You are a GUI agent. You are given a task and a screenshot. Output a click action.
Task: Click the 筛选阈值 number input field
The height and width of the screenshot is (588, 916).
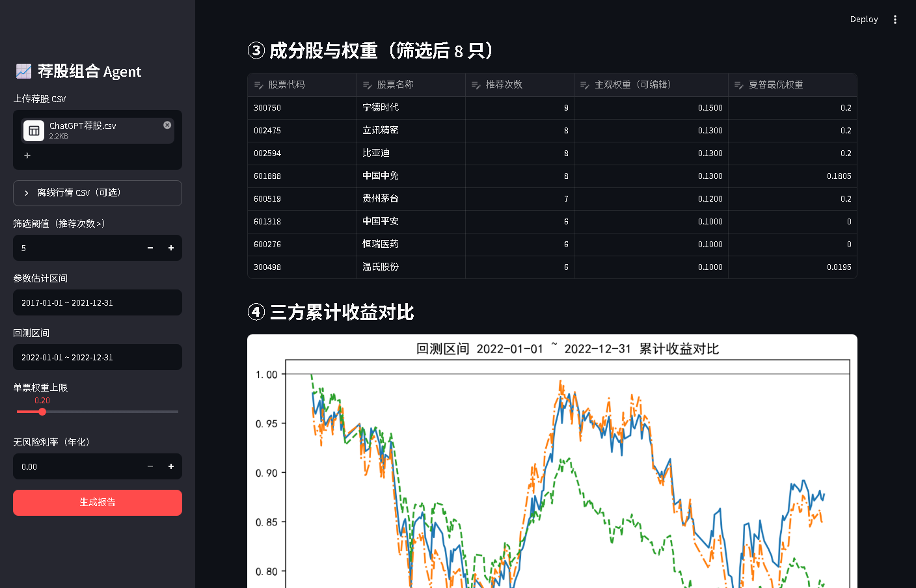point(76,248)
